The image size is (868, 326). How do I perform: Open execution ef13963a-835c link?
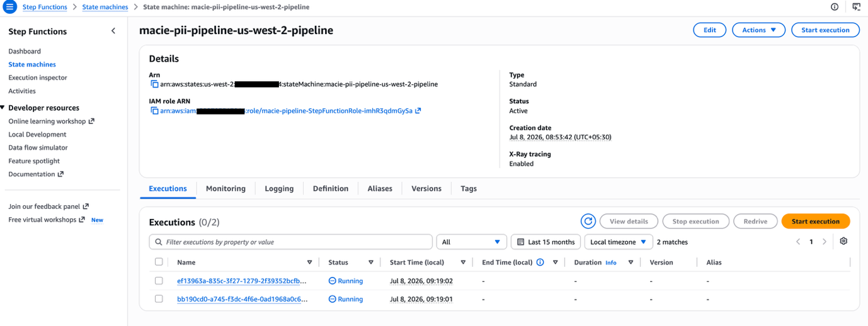pos(242,281)
